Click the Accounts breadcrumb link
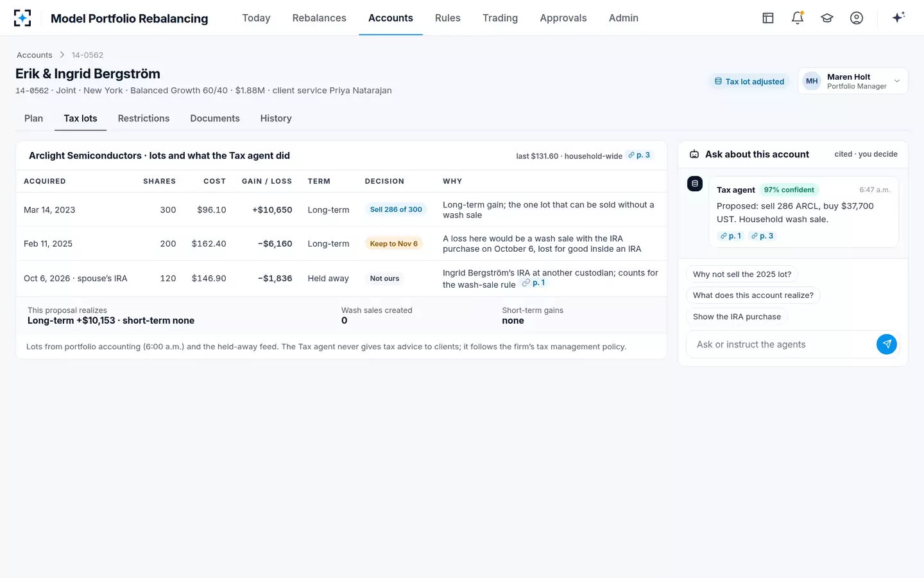 point(35,55)
